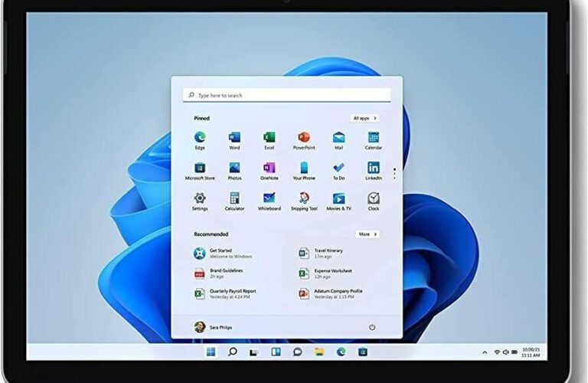Launch OneNote

[269, 171]
